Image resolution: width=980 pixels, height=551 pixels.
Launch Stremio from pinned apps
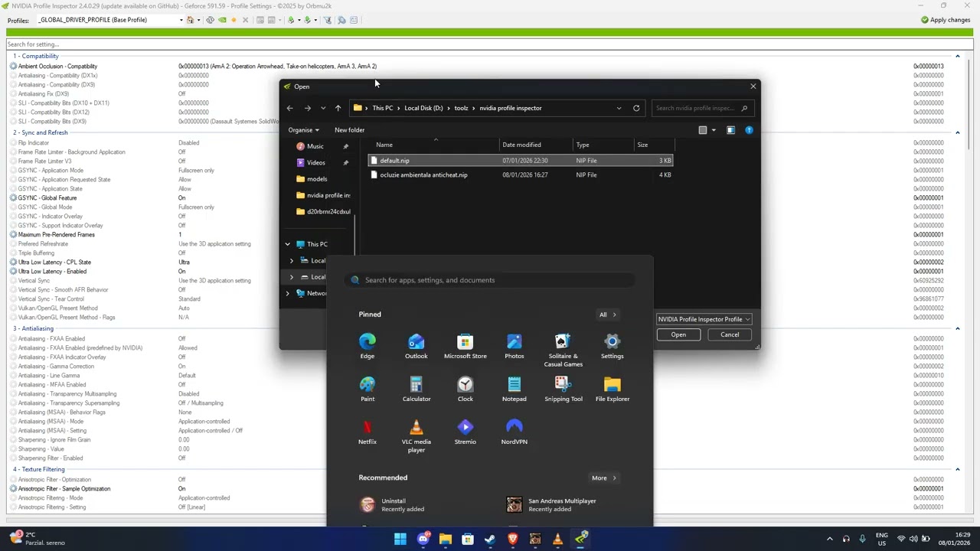[465, 432]
